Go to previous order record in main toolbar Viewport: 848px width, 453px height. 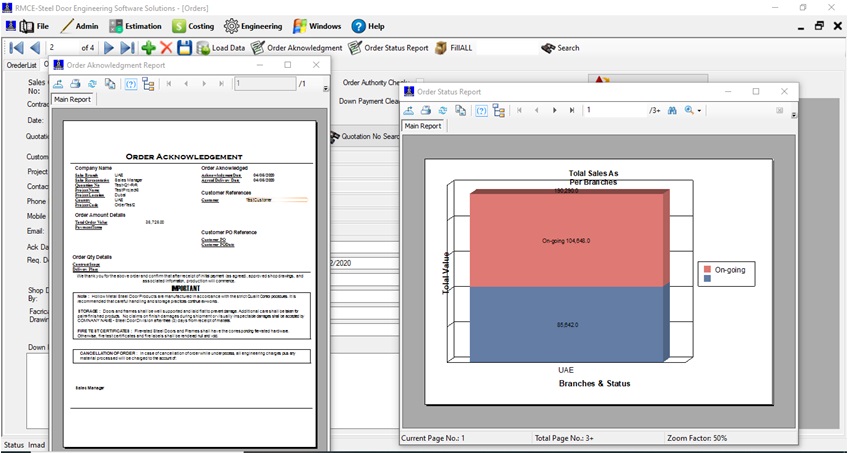pyautogui.click(x=35, y=48)
